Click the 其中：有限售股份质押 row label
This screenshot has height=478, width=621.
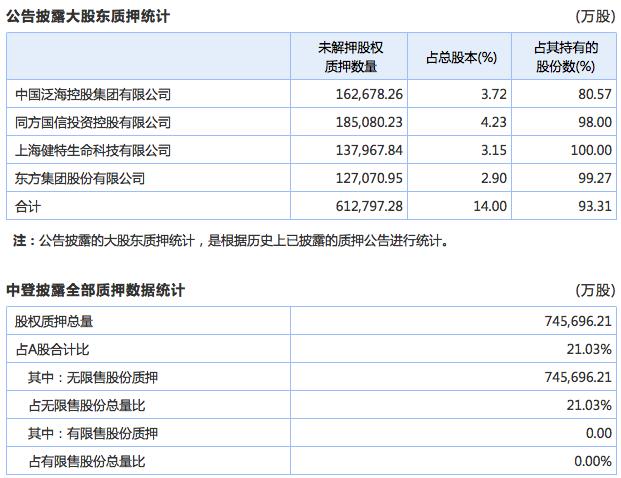coord(93,434)
